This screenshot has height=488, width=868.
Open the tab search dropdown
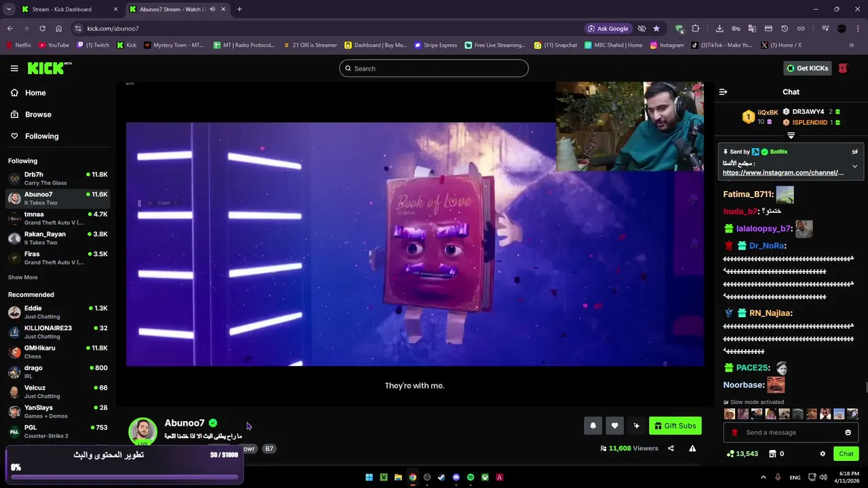9,9
